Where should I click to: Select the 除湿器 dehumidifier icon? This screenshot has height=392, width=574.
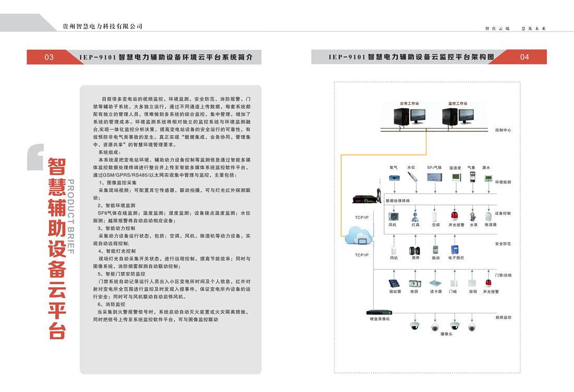(488, 215)
